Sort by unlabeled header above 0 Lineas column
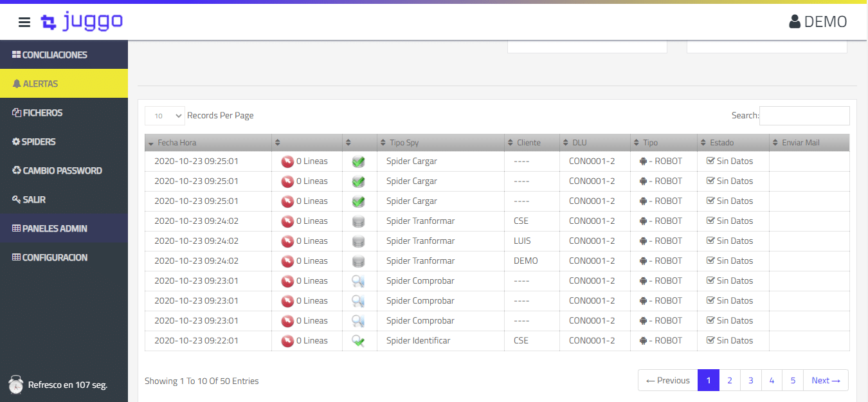Image resolution: width=868 pixels, height=402 pixels. (307, 143)
